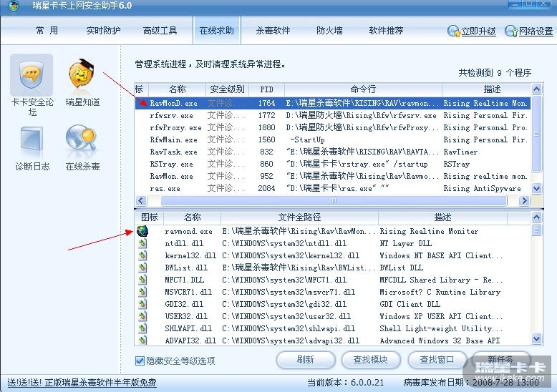Select the rfwsrv.exe process row
557x392 pixels.
tap(332, 115)
